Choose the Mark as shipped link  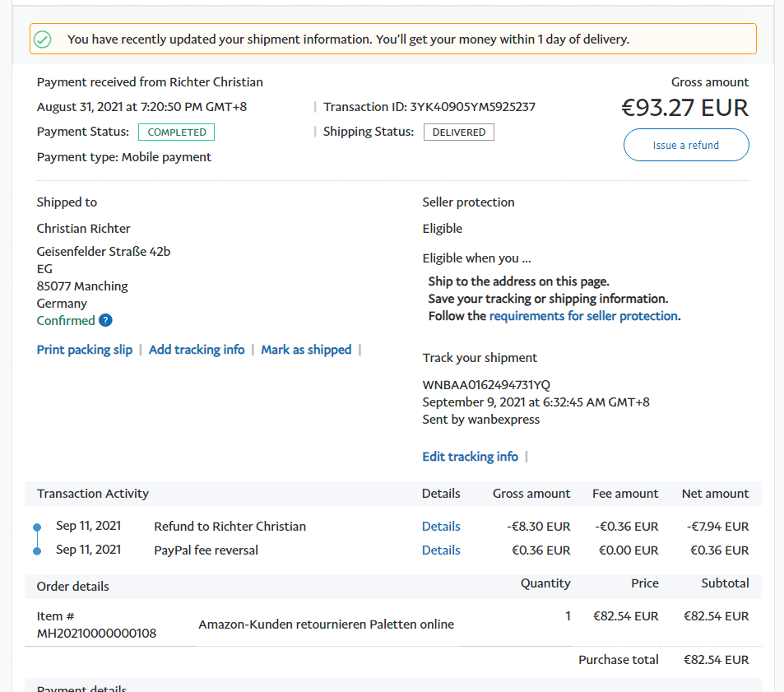coord(306,350)
